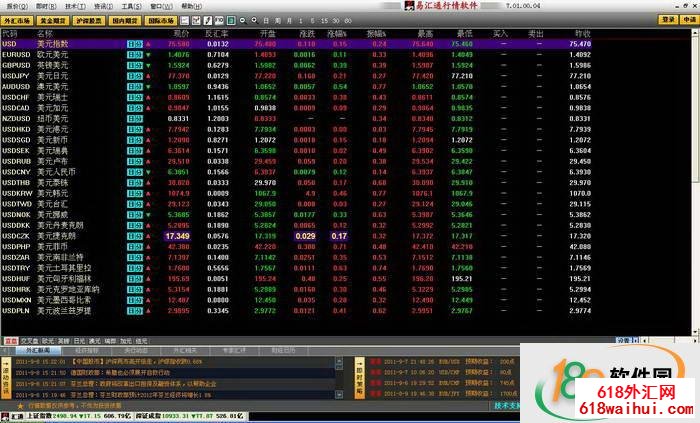The height and width of the screenshot is (423, 700).
Task: Select the 日 daily period
Action: pos(266,21)
